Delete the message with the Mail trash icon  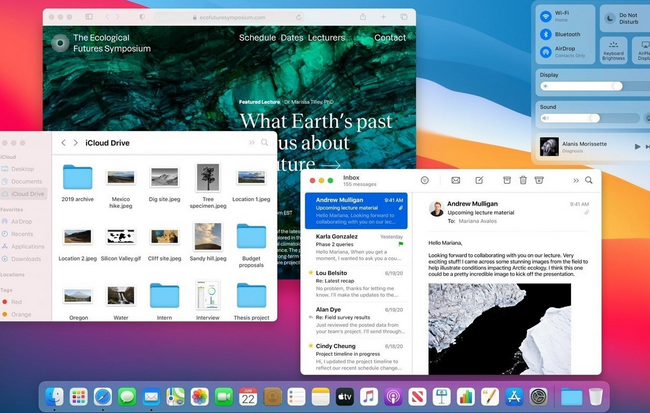coord(523,180)
